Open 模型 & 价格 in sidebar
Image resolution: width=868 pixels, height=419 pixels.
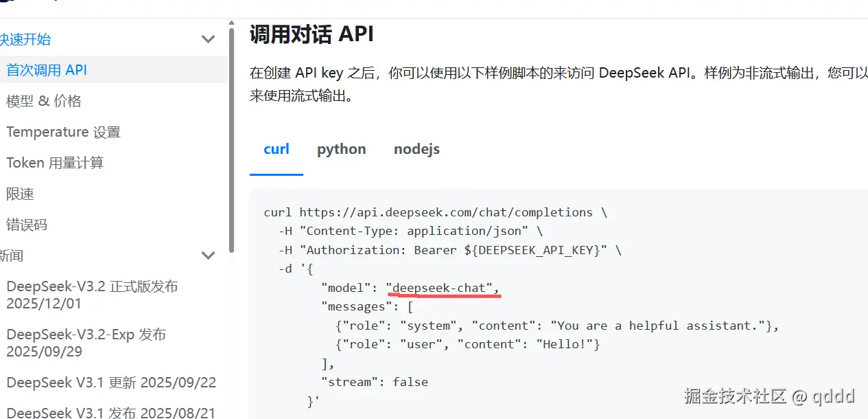[44, 101]
